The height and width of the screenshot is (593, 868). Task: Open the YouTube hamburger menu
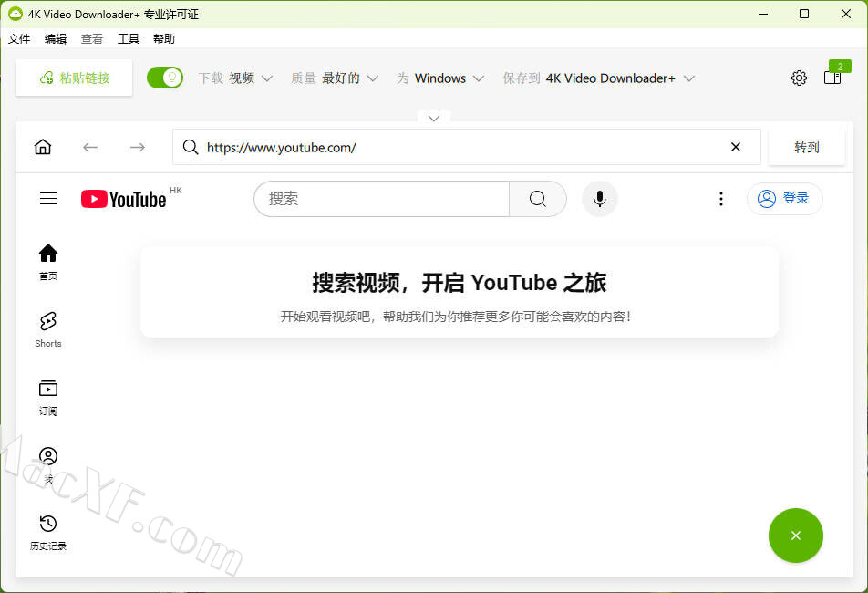point(48,198)
